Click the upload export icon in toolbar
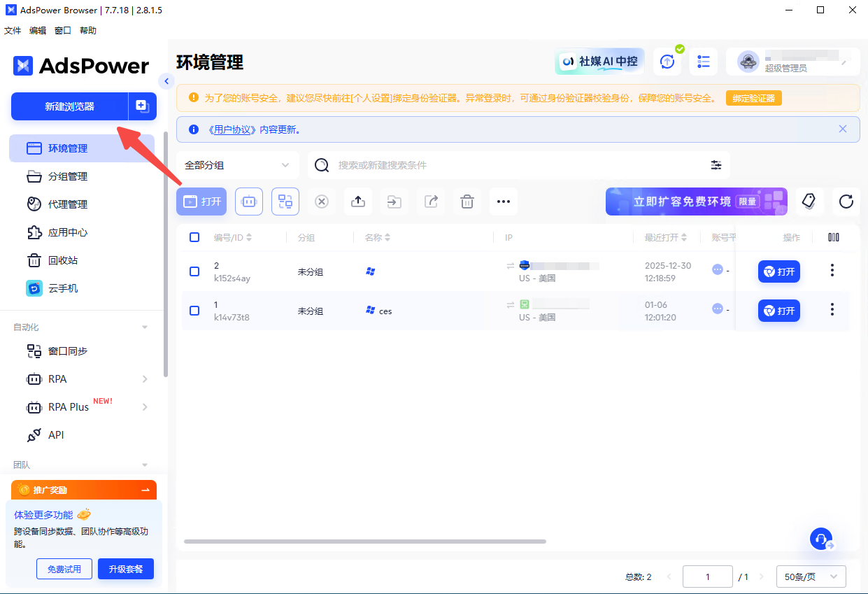The width and height of the screenshot is (868, 594). click(358, 201)
